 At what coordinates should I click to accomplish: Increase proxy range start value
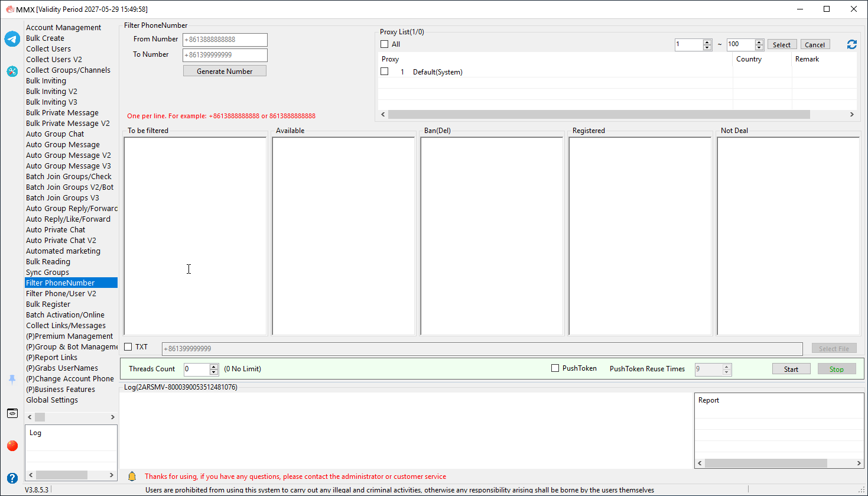click(707, 42)
